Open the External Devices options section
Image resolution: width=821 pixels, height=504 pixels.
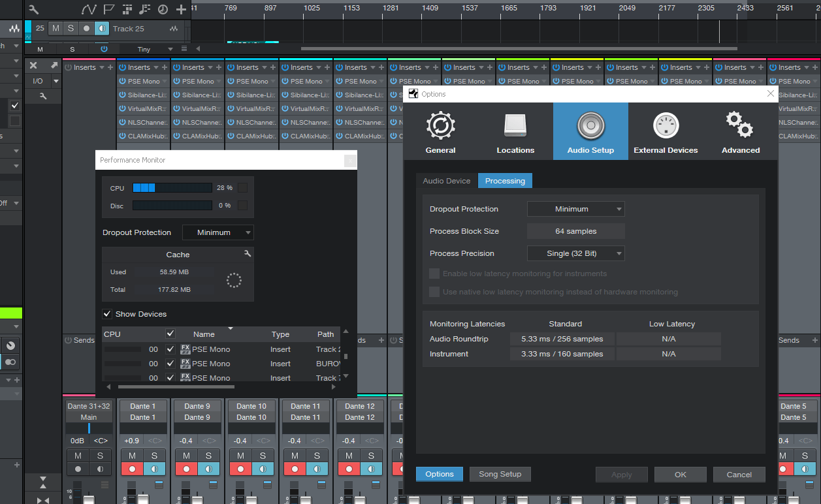click(x=666, y=131)
